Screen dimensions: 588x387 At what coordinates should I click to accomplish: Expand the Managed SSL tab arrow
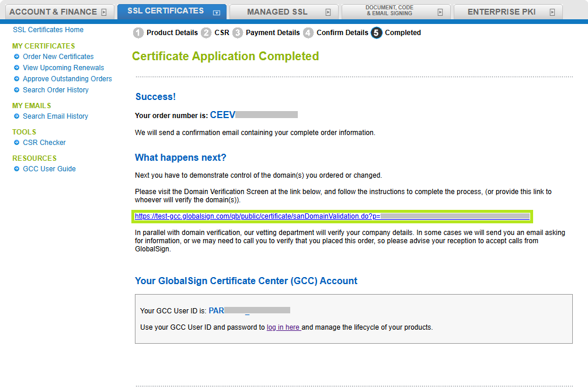(328, 12)
